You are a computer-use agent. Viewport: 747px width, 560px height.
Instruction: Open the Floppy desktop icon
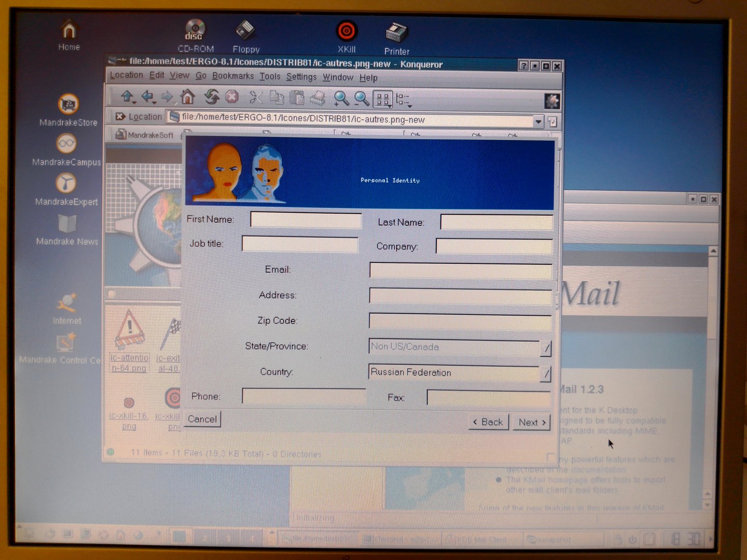pos(246,36)
